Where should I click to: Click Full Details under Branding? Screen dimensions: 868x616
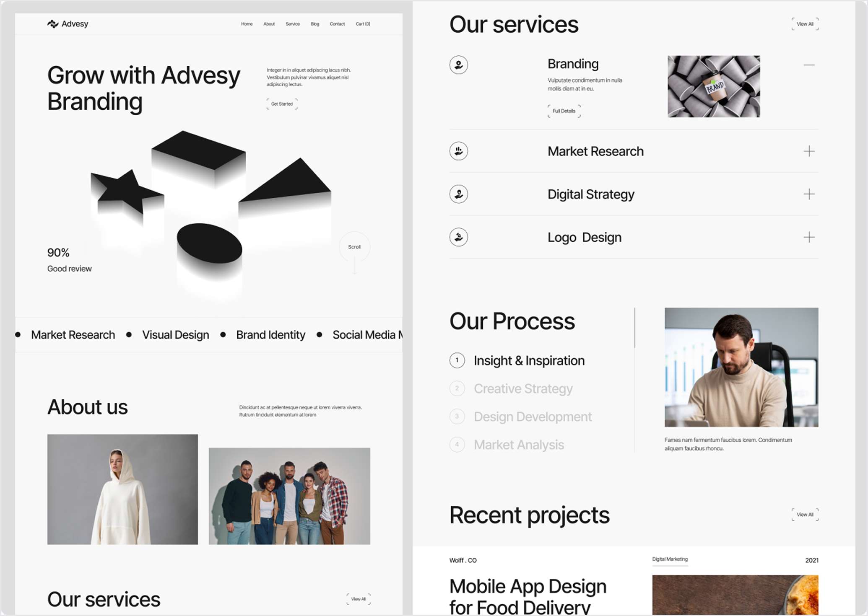(x=564, y=111)
